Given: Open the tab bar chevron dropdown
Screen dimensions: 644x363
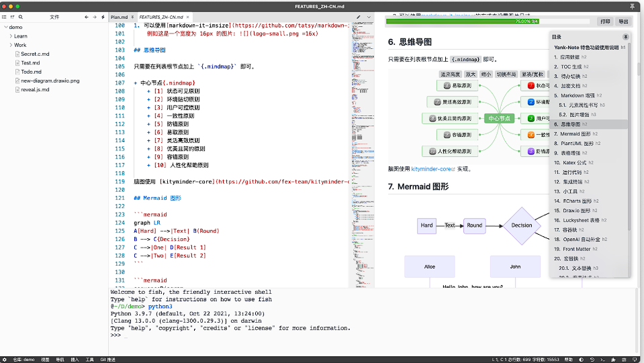Looking at the screenshot, I should tap(369, 17).
